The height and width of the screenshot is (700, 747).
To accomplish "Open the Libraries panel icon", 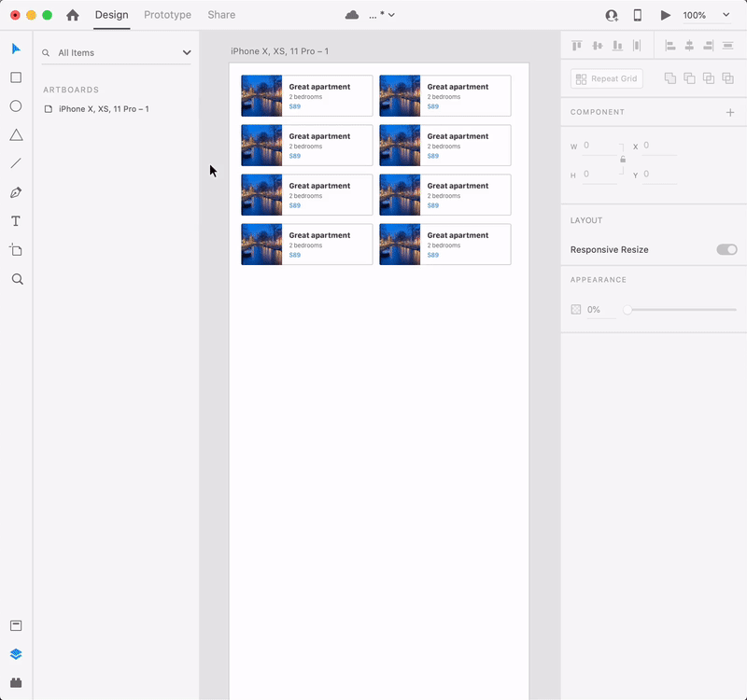I will [16, 625].
